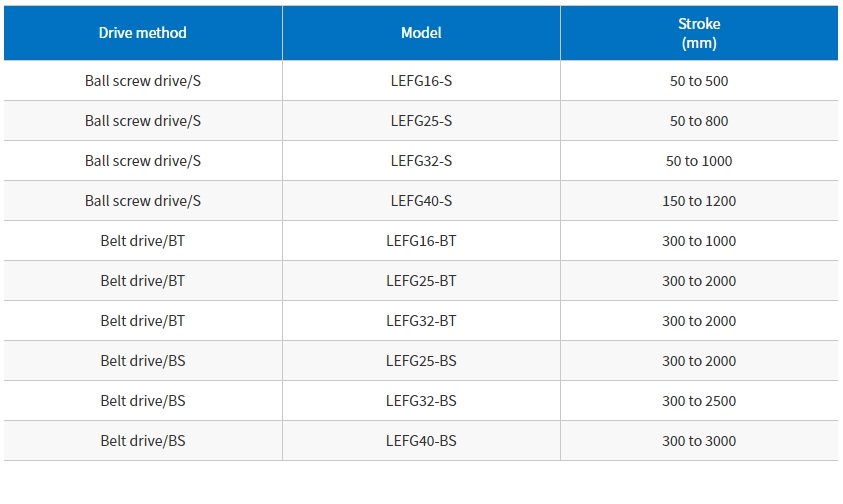Screen dimensions: 843x504
Task: Click the 300 to 2500 stroke value
Action: [699, 401]
